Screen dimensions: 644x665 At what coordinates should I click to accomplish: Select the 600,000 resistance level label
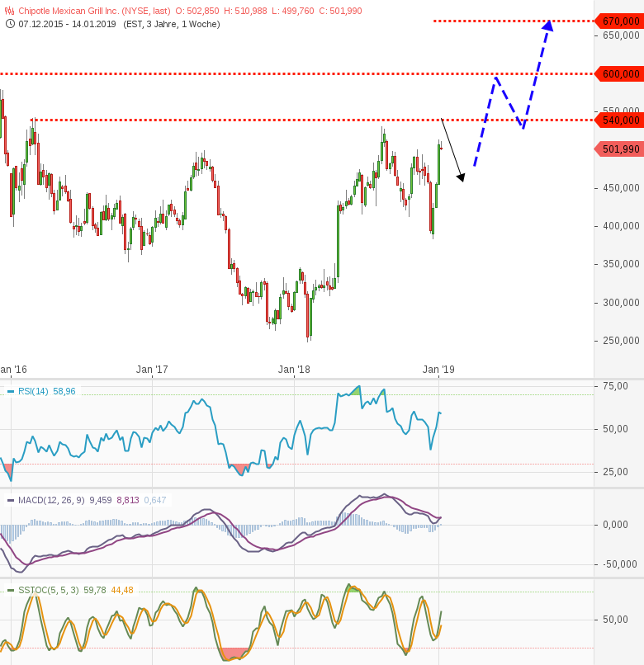(620, 73)
